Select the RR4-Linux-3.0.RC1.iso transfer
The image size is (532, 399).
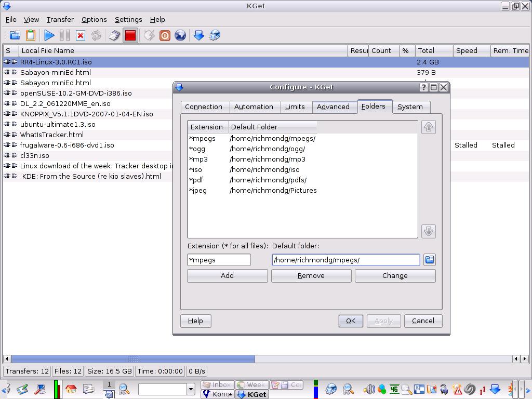pyautogui.click(x=266, y=62)
